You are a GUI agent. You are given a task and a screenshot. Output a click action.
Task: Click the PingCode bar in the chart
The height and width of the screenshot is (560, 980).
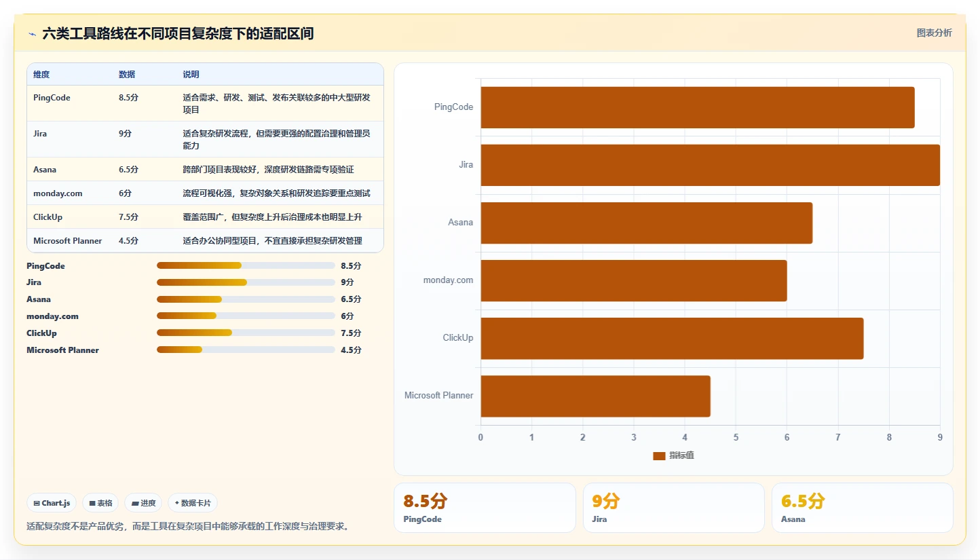click(698, 107)
